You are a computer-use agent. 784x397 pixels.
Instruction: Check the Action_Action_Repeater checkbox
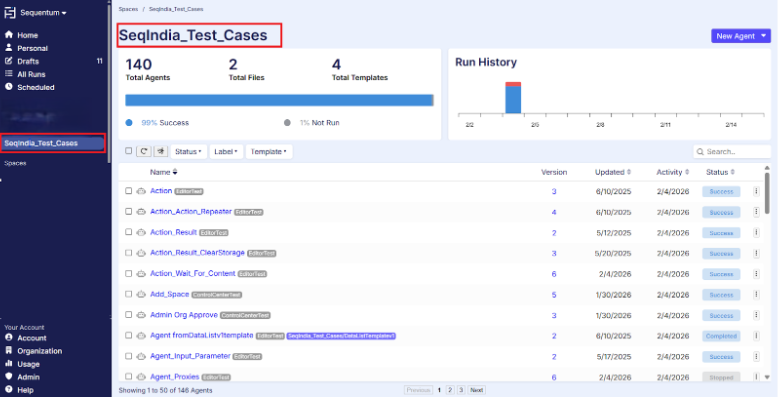[128, 212]
